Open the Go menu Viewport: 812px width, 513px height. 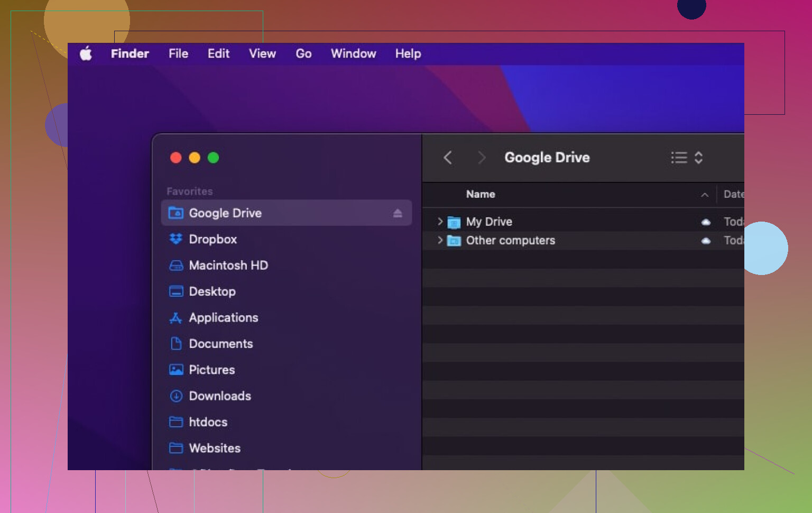click(x=303, y=54)
